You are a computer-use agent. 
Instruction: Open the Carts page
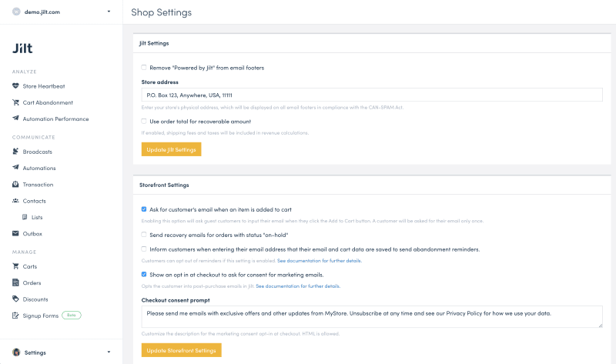coord(30,266)
